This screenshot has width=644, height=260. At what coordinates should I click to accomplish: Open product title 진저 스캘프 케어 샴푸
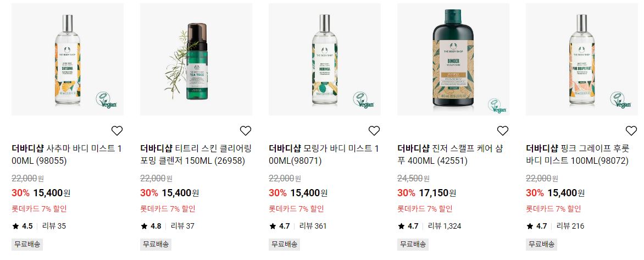click(450, 155)
